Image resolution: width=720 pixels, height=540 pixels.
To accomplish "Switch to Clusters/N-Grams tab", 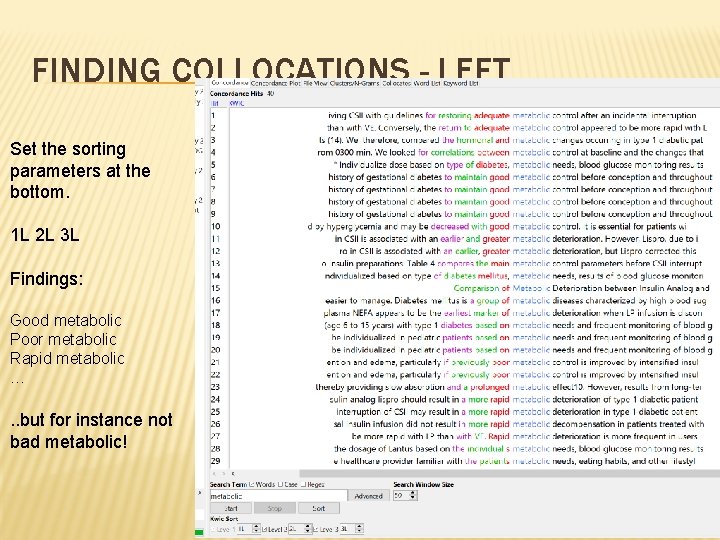I will coord(354,83).
